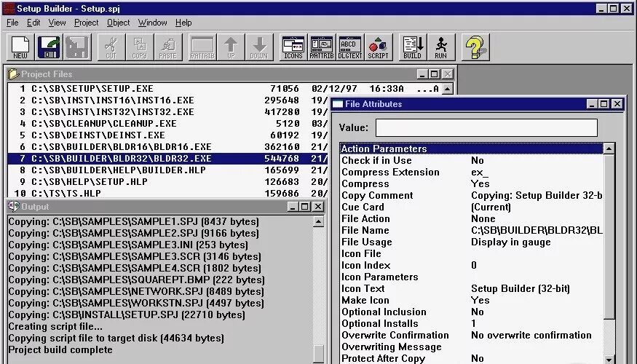Open the PATTRIB toolbar tool
The image size is (637, 364).
pos(322,47)
